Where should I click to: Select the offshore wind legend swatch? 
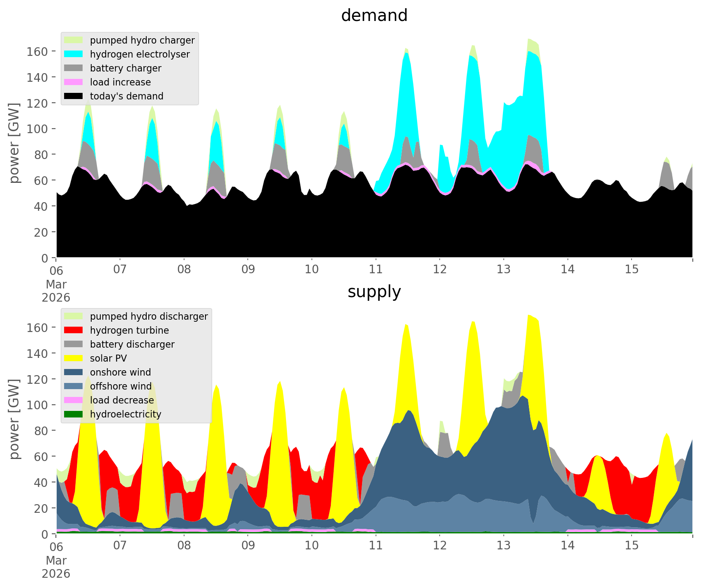(x=74, y=386)
